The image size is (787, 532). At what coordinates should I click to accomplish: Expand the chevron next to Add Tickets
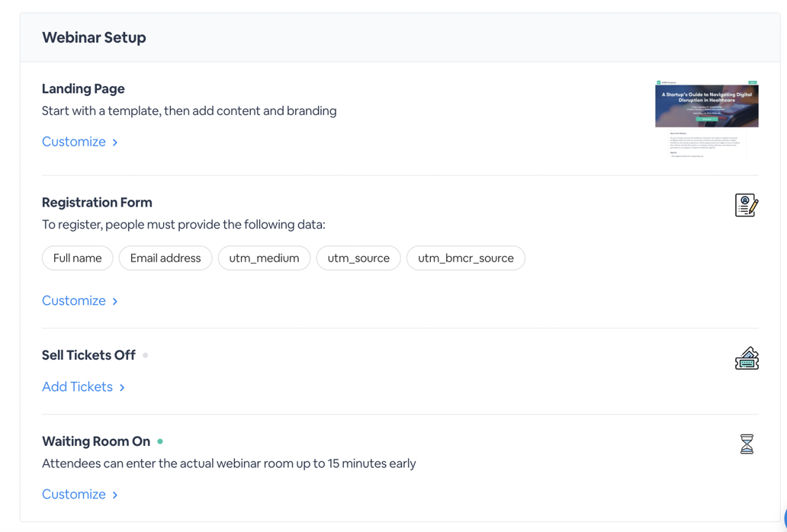click(x=120, y=387)
